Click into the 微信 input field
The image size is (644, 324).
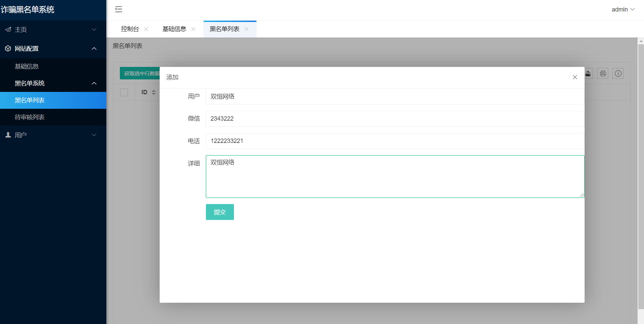point(395,119)
